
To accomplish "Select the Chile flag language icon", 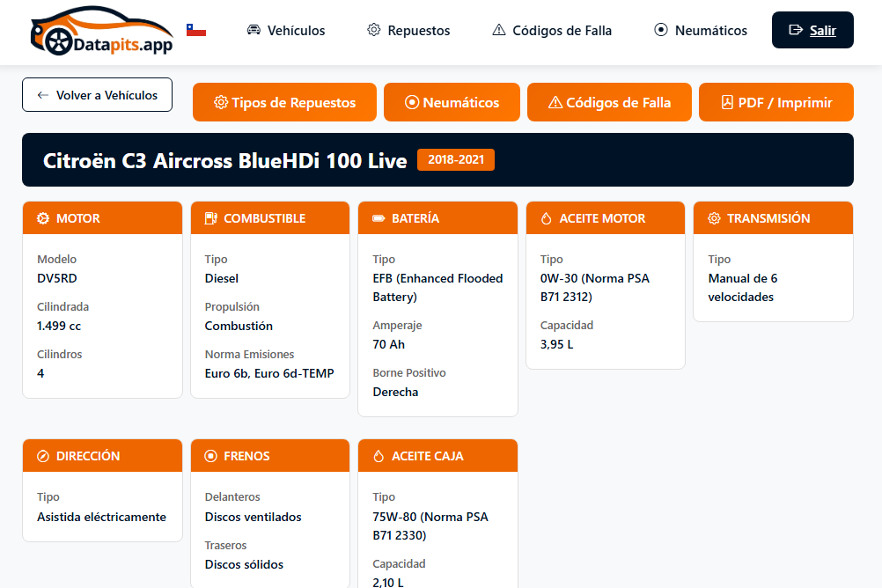I will click(x=195, y=30).
